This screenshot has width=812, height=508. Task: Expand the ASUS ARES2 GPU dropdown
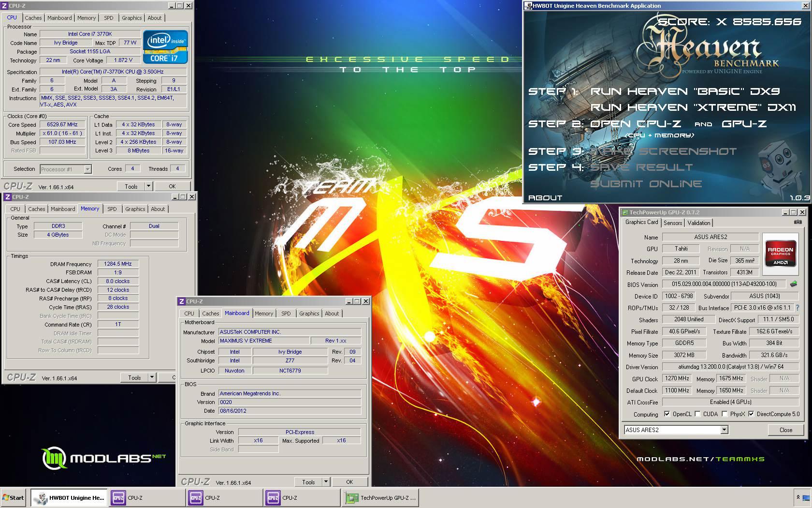pos(724,430)
